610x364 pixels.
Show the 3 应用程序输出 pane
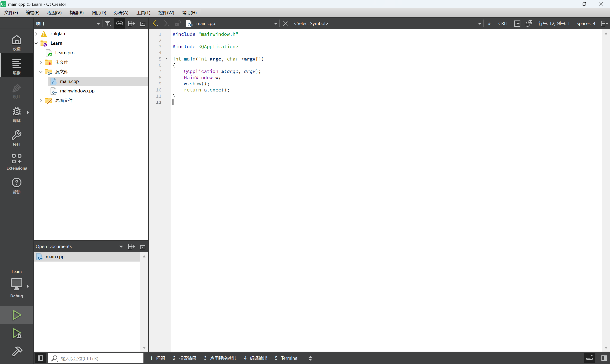point(220,358)
